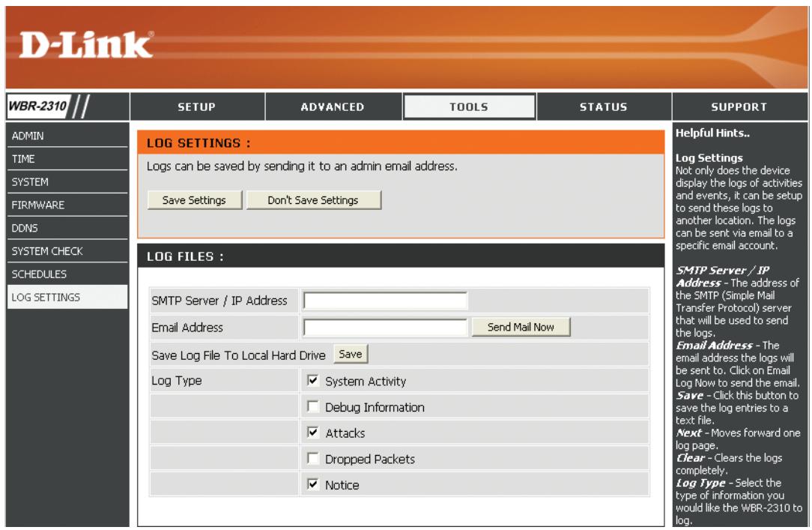Image resolution: width=812 pixels, height=530 pixels.
Task: Click the 'System Activity' label text
Action: [366, 382]
